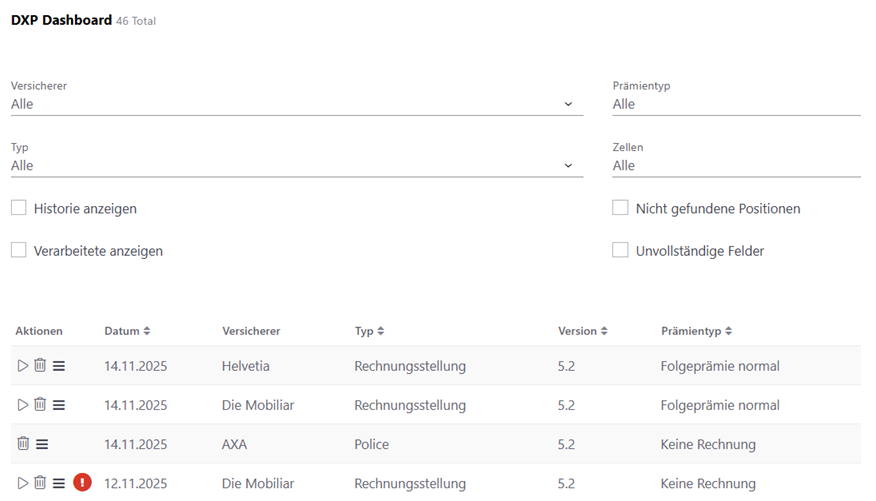Image resolution: width=876 pixels, height=501 pixels.
Task: Run the 14.11.2025 Die Mobiliar entry
Action: pos(23,405)
